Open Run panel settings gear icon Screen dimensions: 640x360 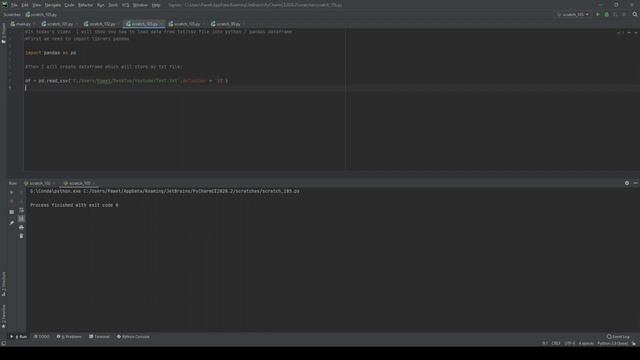point(627,183)
